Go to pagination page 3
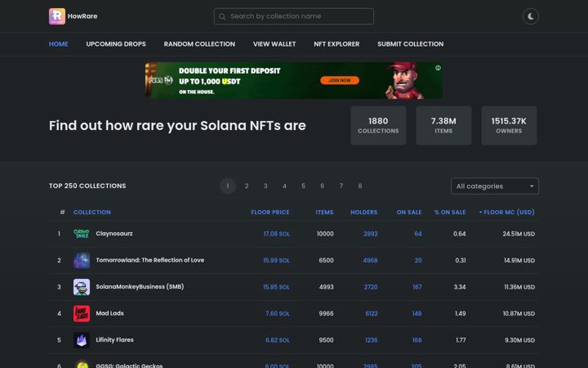This screenshot has height=368, width=588. 265,186
